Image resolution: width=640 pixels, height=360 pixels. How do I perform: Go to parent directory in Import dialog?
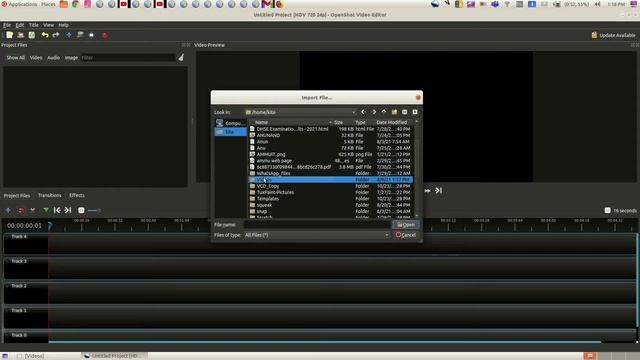(384, 112)
